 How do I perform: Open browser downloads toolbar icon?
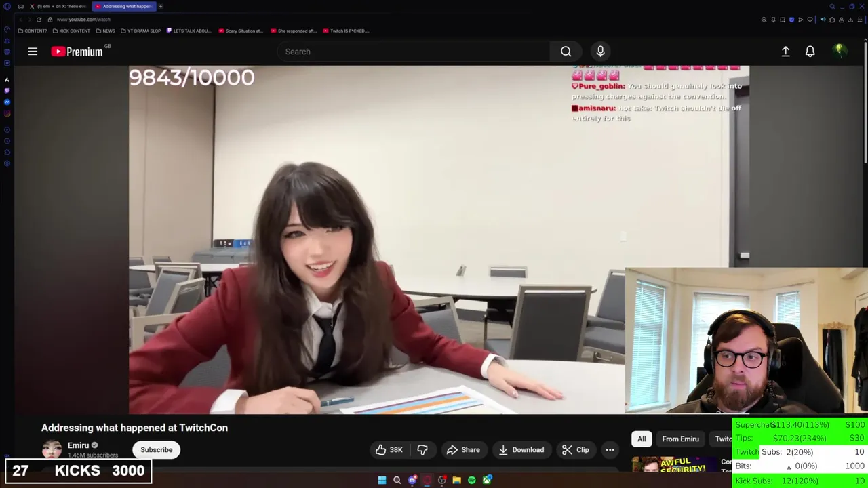pyautogui.click(x=850, y=20)
